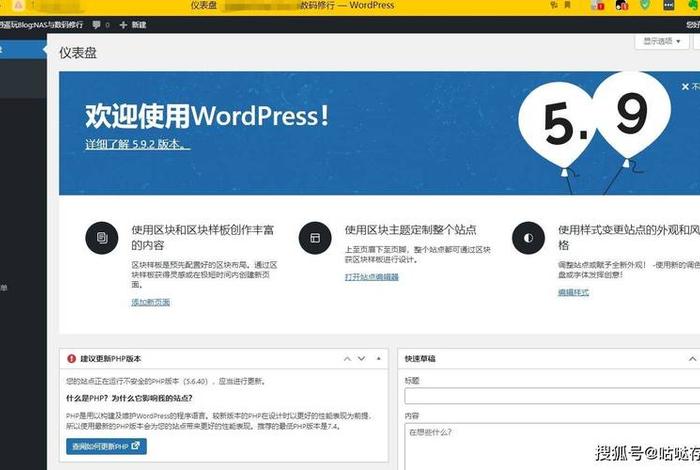This screenshot has width=700, height=470.
Task: Focus the 标题 title input field
Action: [552, 396]
